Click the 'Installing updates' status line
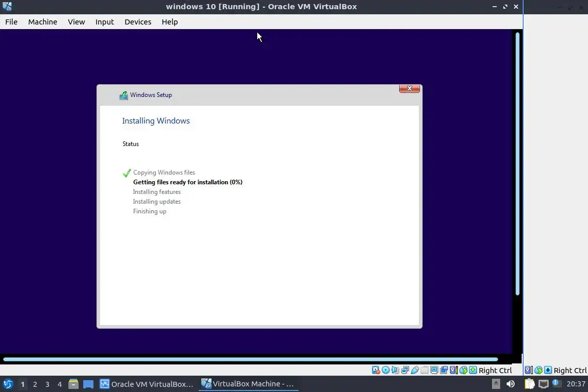The width and height of the screenshot is (588, 392). click(157, 202)
